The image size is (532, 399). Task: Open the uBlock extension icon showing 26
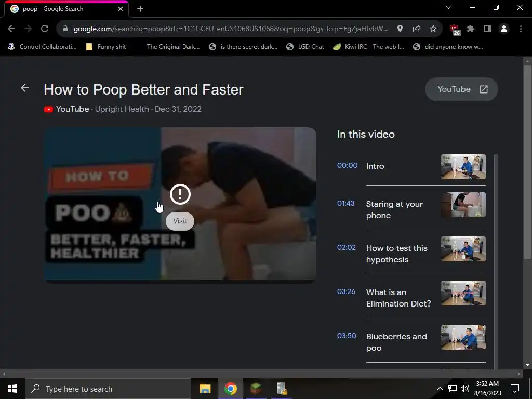(x=455, y=30)
